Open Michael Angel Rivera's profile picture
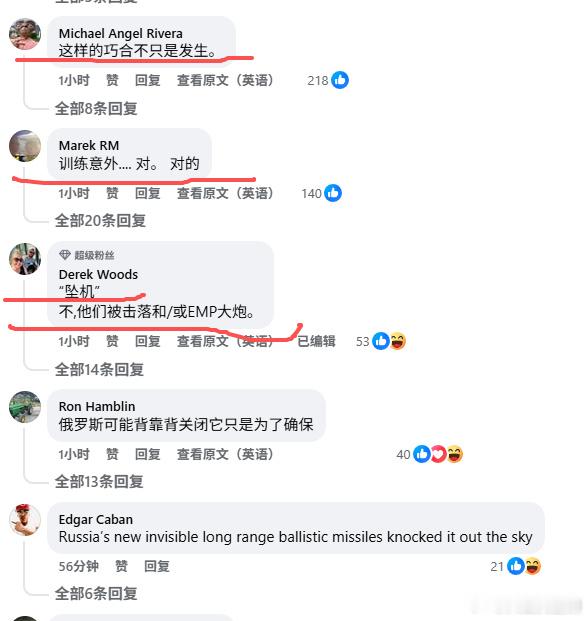 tap(25, 34)
